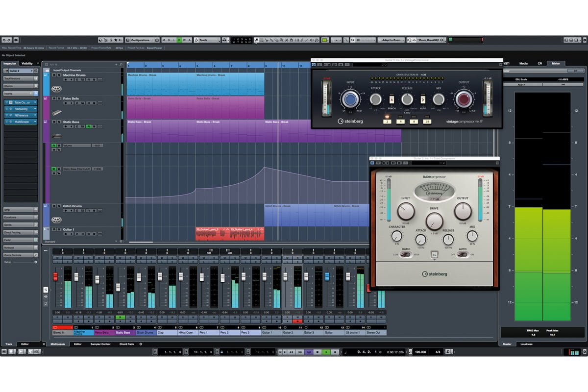Screen dimensions: 588x392
Task: Click the TrackVersions inspector section
Action: [21, 78]
